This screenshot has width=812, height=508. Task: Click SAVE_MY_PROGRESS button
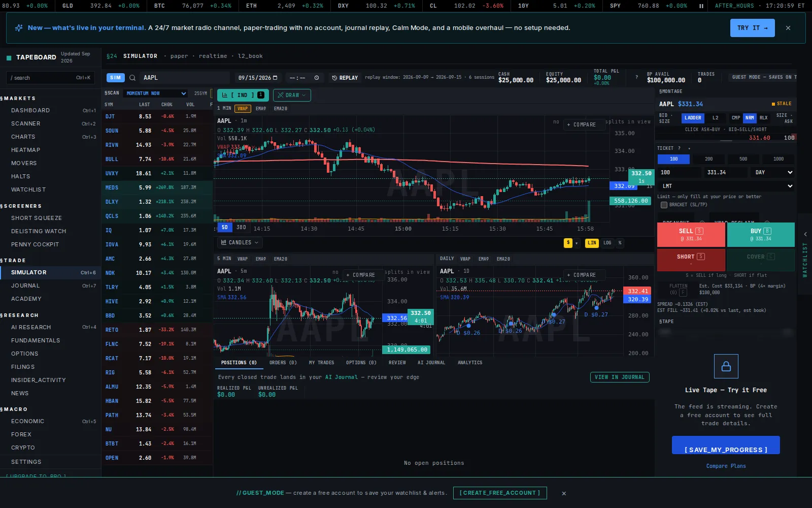click(726, 445)
